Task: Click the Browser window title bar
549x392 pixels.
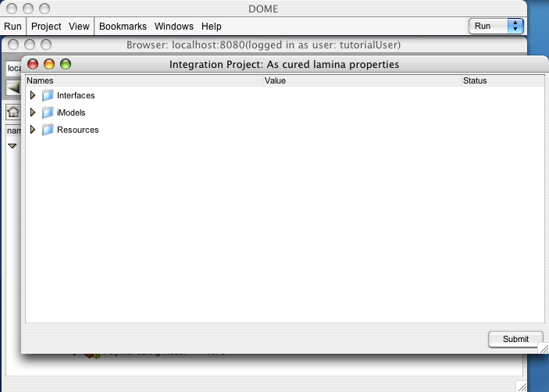Action: [x=263, y=45]
